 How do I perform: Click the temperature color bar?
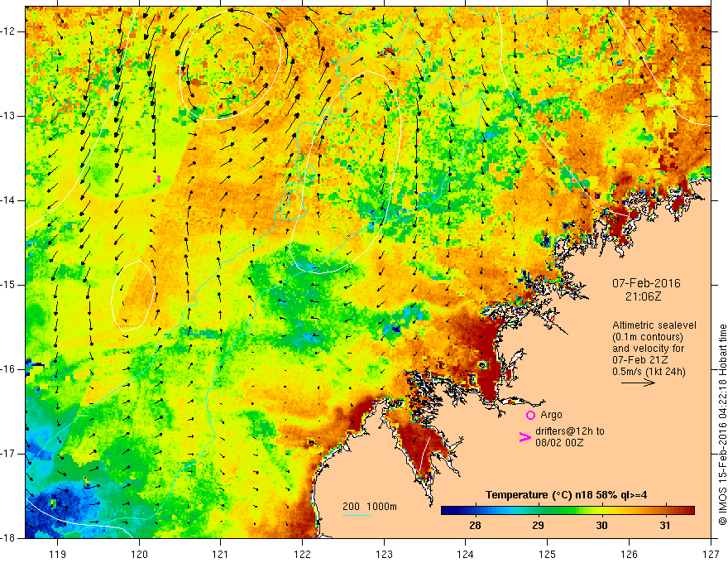pyautogui.click(x=568, y=510)
